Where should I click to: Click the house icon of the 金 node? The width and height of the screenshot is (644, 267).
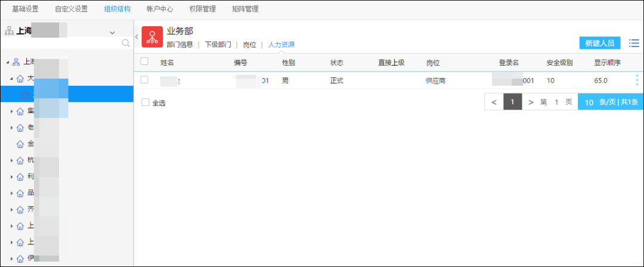(x=20, y=144)
